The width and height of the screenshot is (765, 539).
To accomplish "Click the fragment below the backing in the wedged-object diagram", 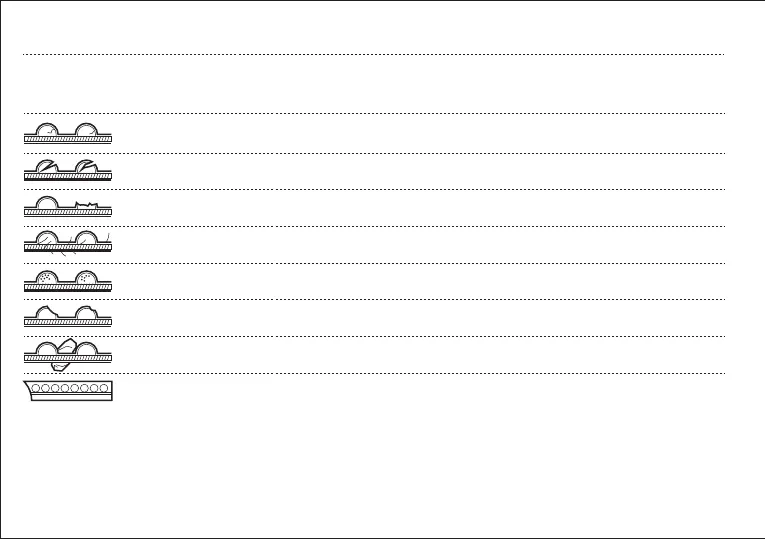I will pos(58,366).
